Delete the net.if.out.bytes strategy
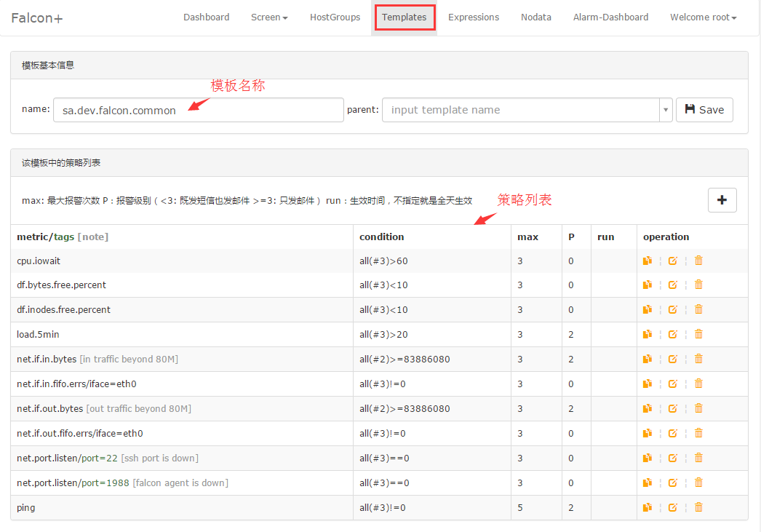Image resolution: width=761 pixels, height=532 pixels. (698, 409)
